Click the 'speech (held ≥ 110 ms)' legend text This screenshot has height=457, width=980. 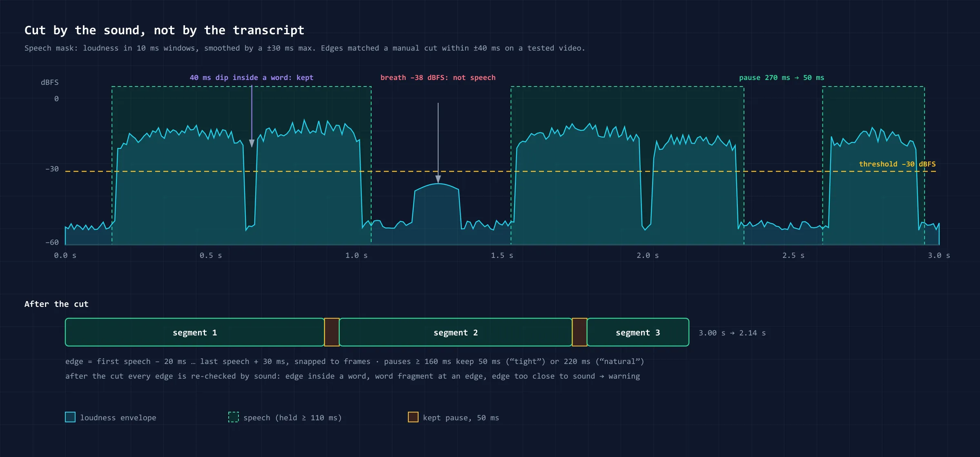(x=292, y=418)
